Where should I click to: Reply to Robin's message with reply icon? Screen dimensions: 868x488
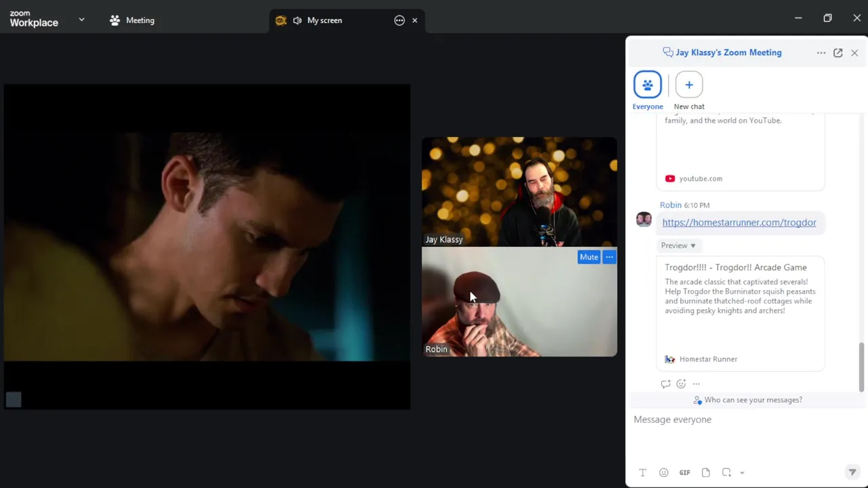coord(665,384)
